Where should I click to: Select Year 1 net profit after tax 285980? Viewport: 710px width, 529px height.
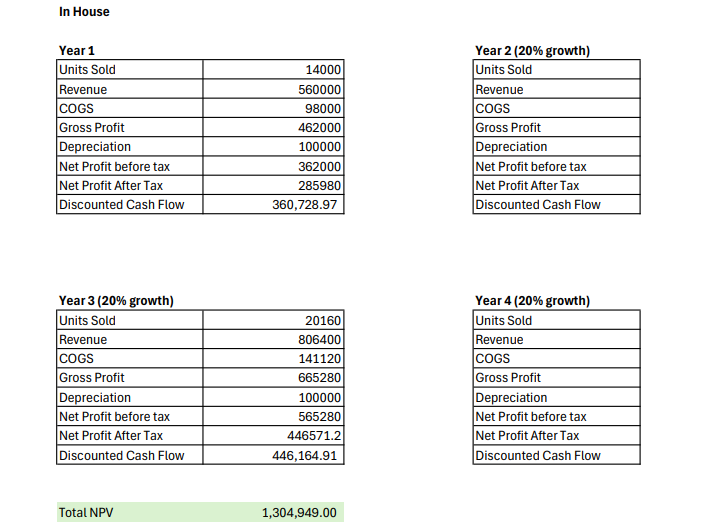tap(320, 186)
